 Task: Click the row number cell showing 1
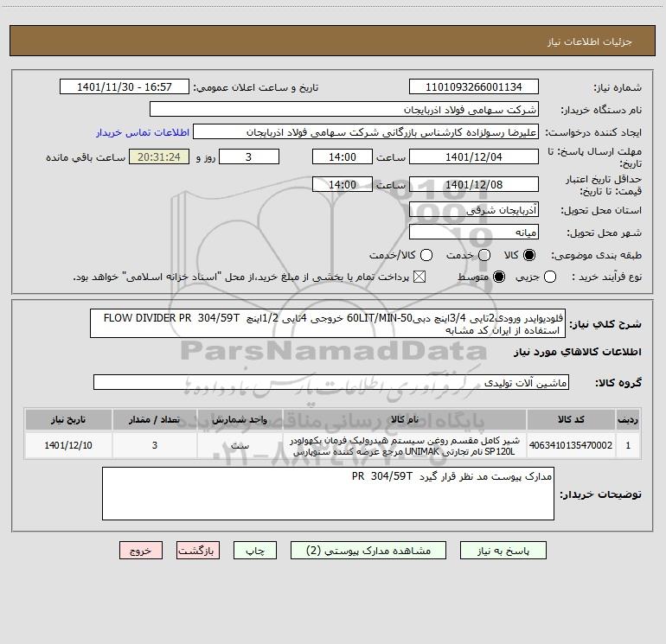click(x=628, y=445)
